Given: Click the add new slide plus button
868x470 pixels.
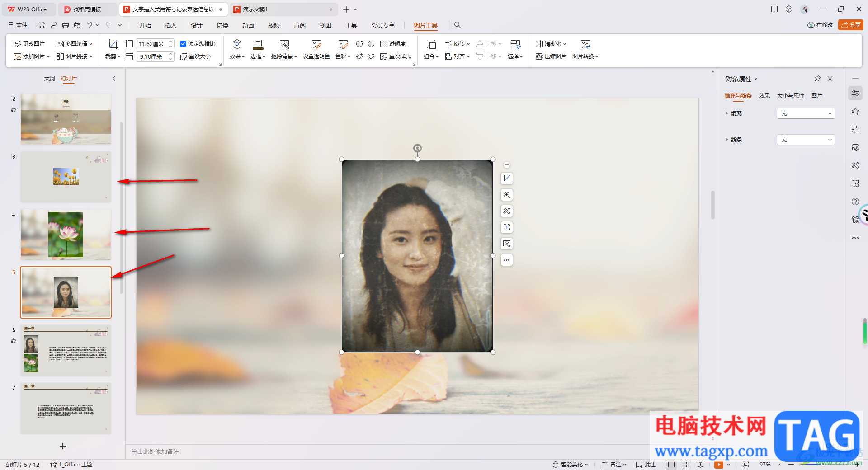Looking at the screenshot, I should 63,446.
